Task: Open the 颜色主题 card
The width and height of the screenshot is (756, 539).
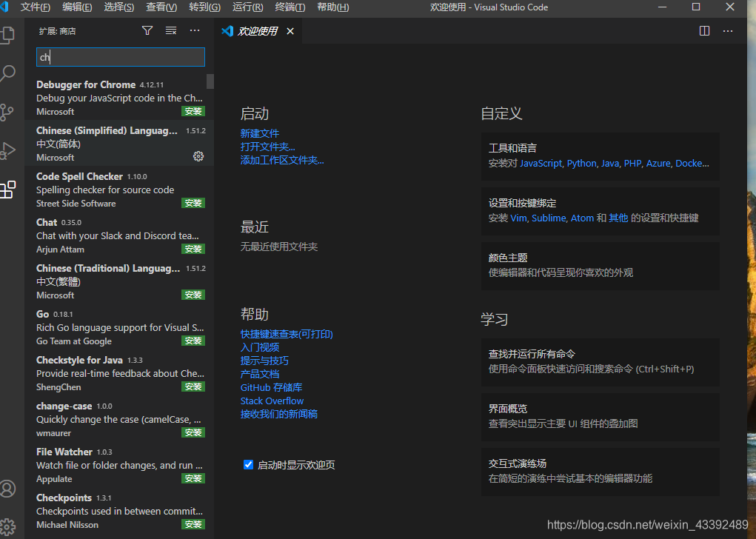Action: tap(601, 266)
